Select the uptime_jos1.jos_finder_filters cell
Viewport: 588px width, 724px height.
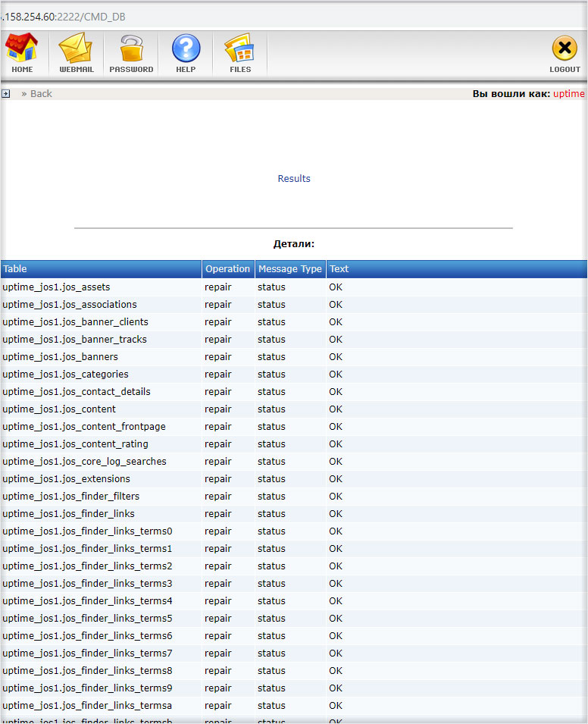click(x=101, y=497)
